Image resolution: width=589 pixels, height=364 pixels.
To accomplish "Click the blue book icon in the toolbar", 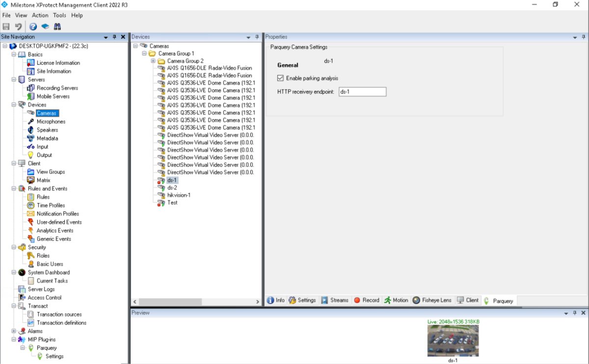I will point(45,26).
